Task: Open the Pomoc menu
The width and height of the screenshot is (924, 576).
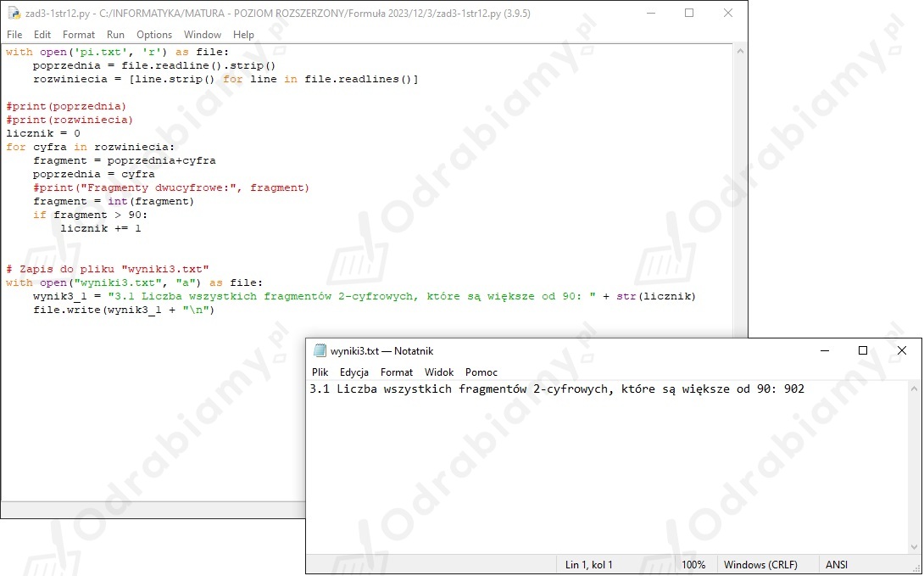Action: [481, 372]
